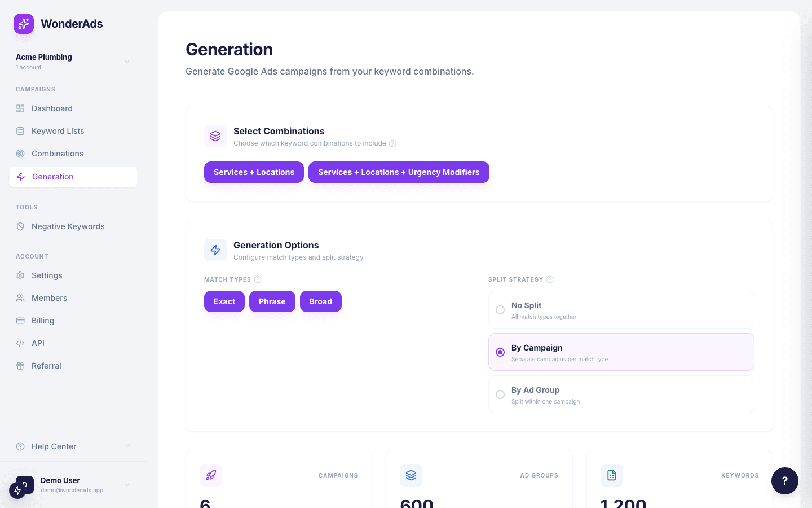Click the Referral gift icon
Screen dimensions: 812x508
point(20,366)
